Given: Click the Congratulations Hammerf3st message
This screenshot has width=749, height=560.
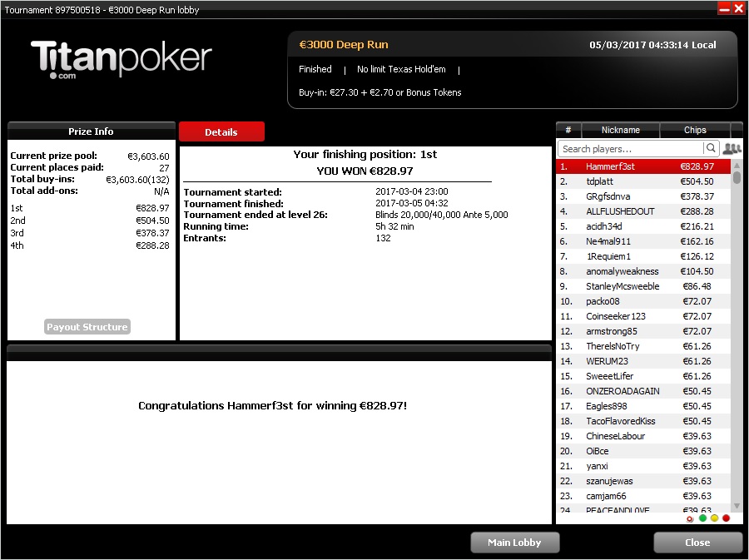Looking at the screenshot, I should coord(273,406).
